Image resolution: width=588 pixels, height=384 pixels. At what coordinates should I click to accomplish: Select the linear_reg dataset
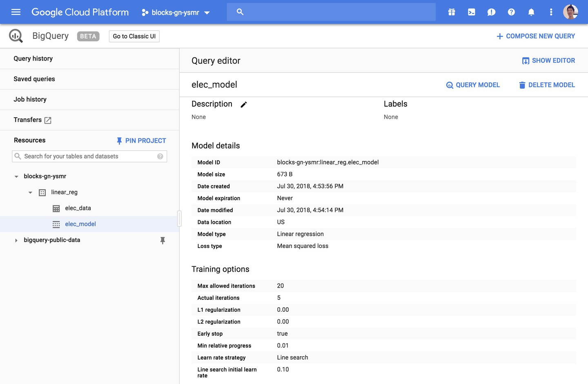(x=64, y=192)
